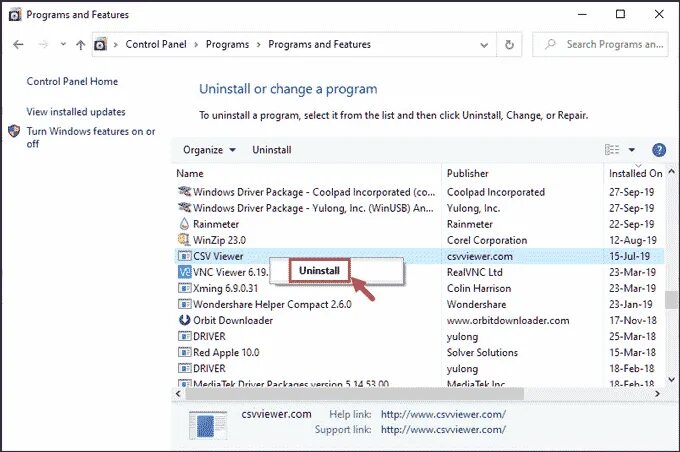
Task: Click the 15-Jul-19 installed date
Action: tap(629, 256)
